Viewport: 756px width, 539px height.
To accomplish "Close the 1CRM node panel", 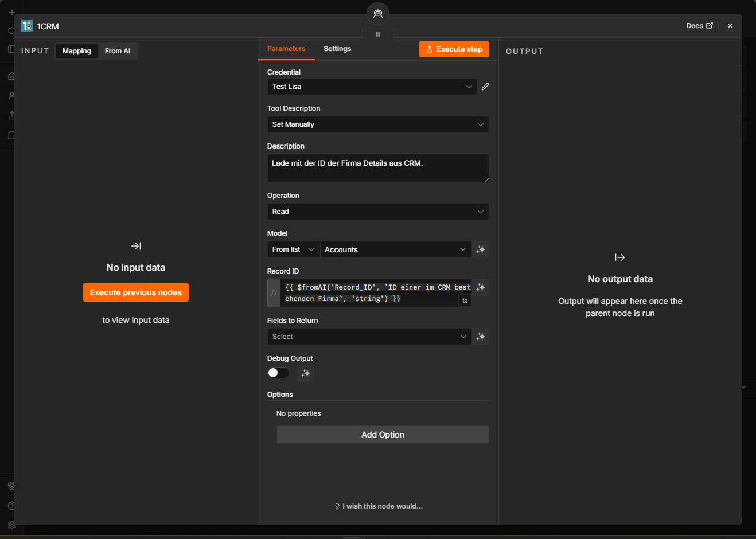I will coord(730,26).
